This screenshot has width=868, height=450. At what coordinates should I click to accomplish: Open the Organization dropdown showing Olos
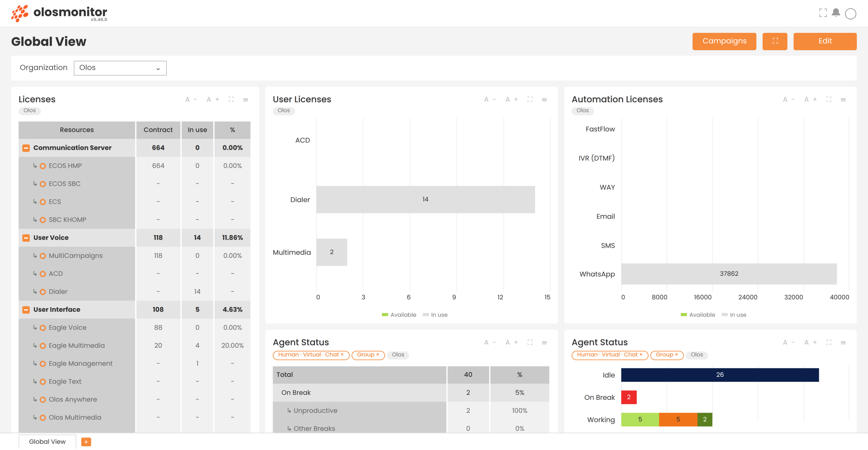point(120,68)
